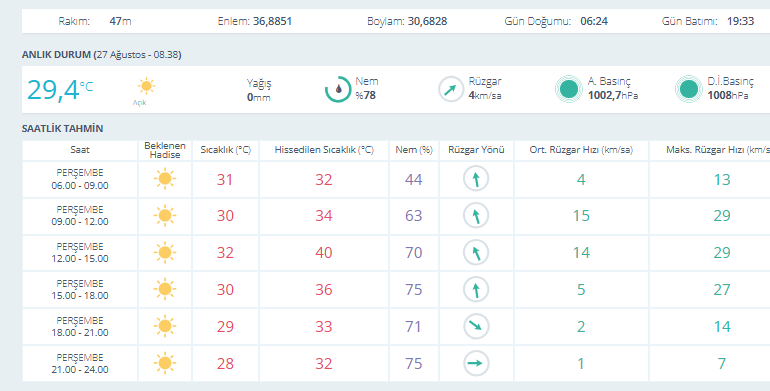Click humidity 63 in 09.00 - 12.00 row

tap(413, 216)
